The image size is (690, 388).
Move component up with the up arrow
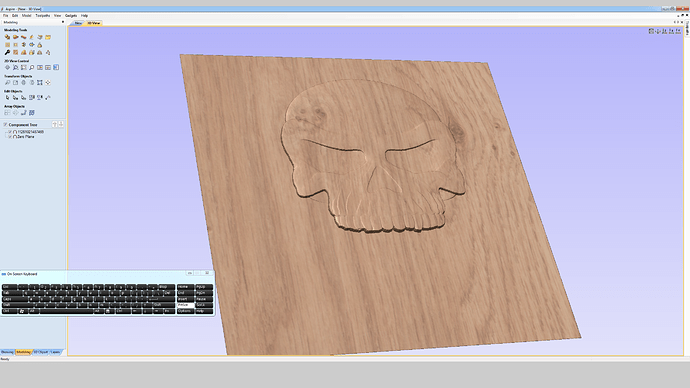coord(55,124)
